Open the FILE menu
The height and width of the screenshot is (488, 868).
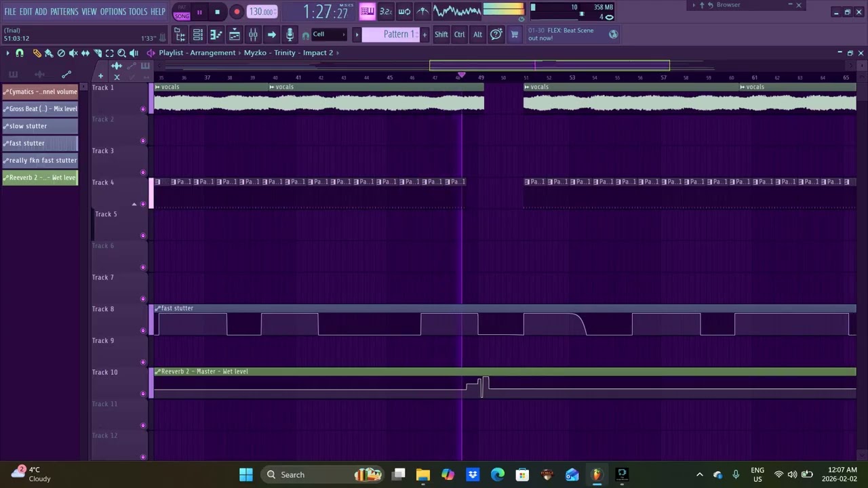coord(10,12)
